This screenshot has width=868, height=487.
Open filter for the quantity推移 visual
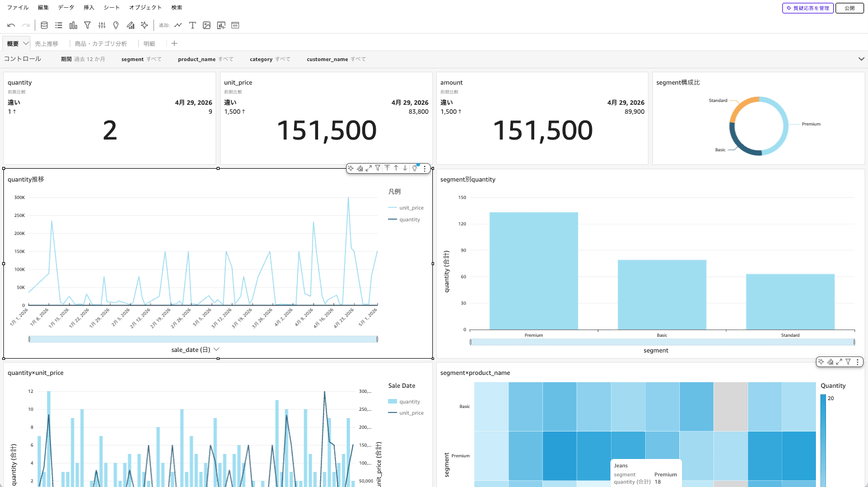378,168
